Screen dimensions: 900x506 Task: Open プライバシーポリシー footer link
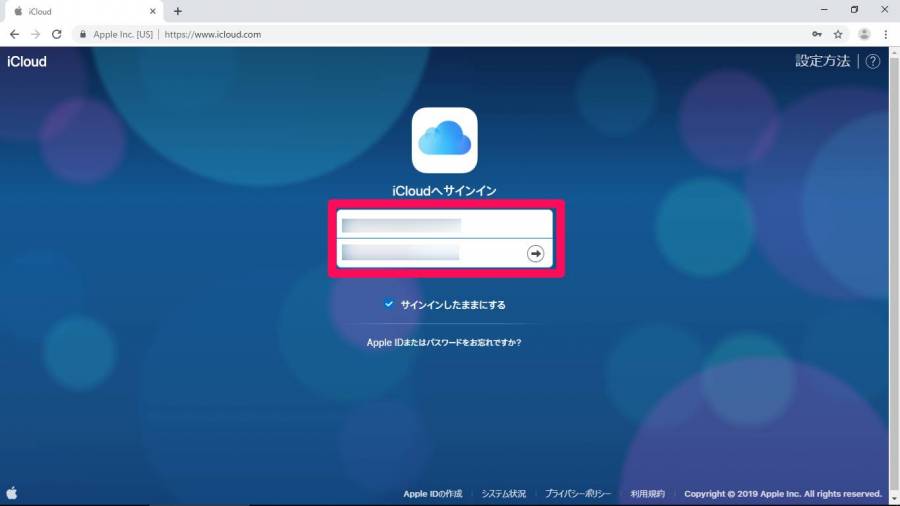(577, 494)
